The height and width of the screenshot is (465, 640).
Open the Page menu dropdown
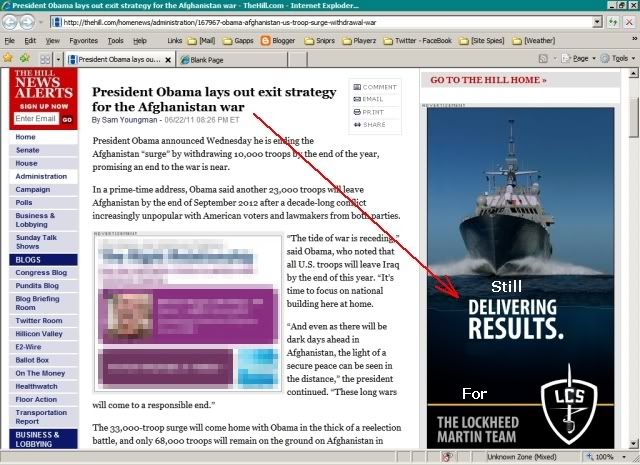578,58
